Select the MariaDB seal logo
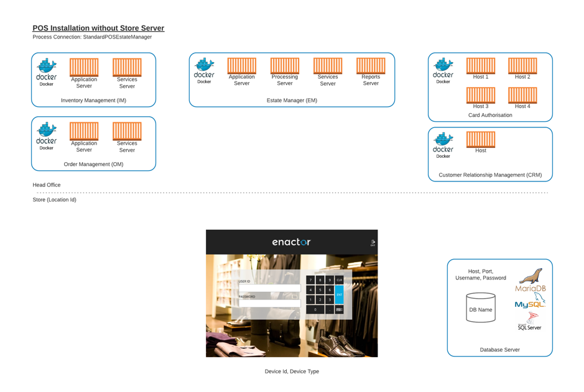This screenshot has width=584, height=392. click(531, 275)
